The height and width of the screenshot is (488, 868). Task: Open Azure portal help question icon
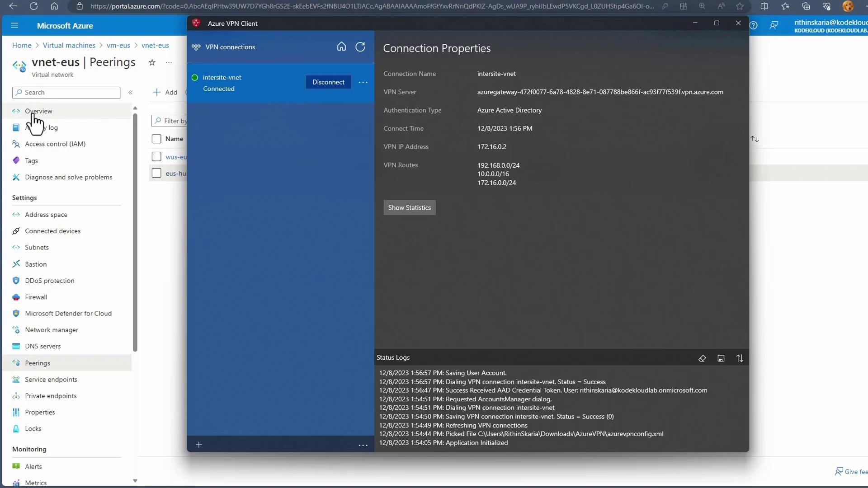coord(754,26)
